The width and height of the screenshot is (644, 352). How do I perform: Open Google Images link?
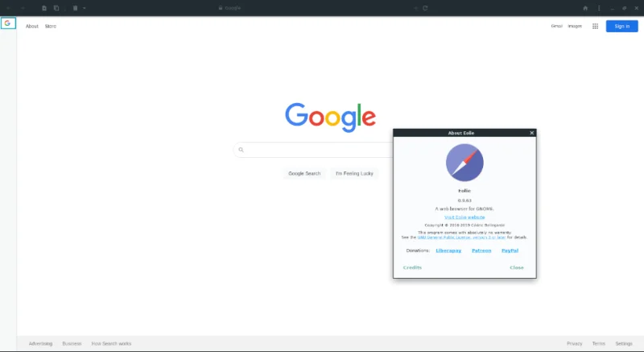[x=575, y=27]
